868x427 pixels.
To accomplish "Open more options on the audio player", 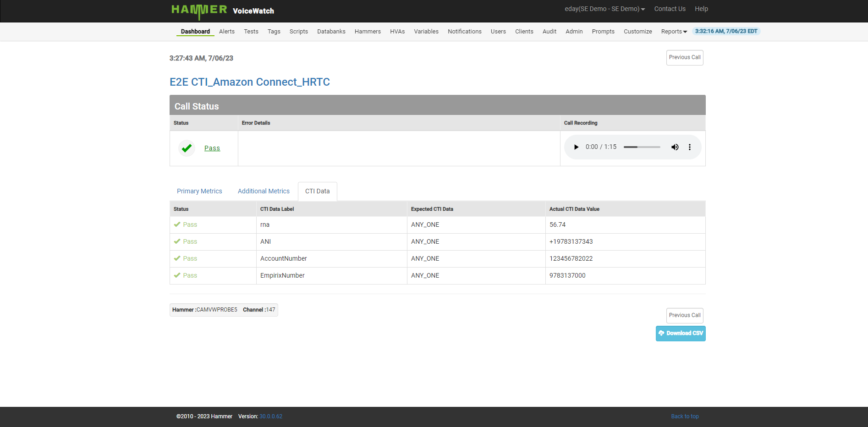I will 690,147.
